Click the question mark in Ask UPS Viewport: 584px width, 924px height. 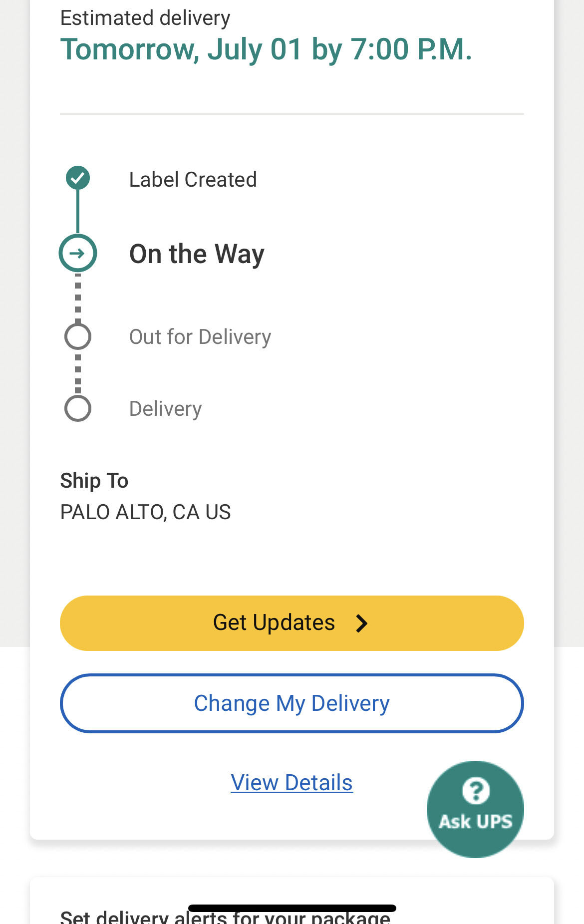click(476, 791)
